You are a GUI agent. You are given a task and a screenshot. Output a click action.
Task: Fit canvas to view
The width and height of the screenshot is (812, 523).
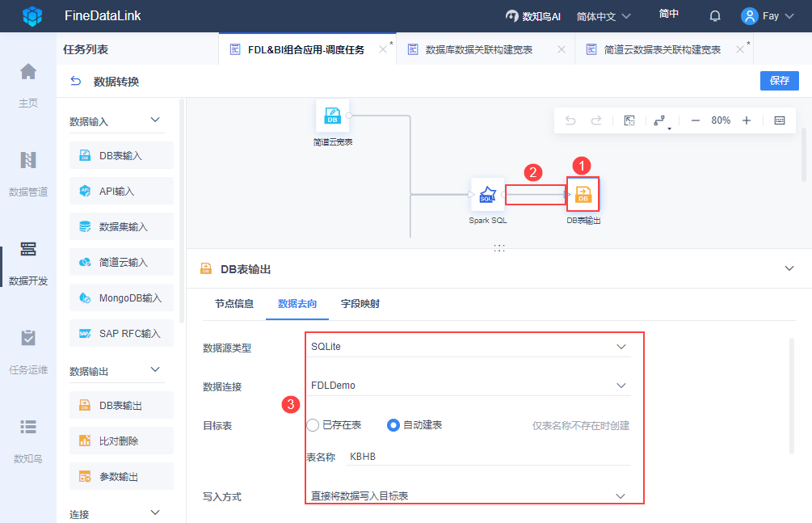coord(629,120)
